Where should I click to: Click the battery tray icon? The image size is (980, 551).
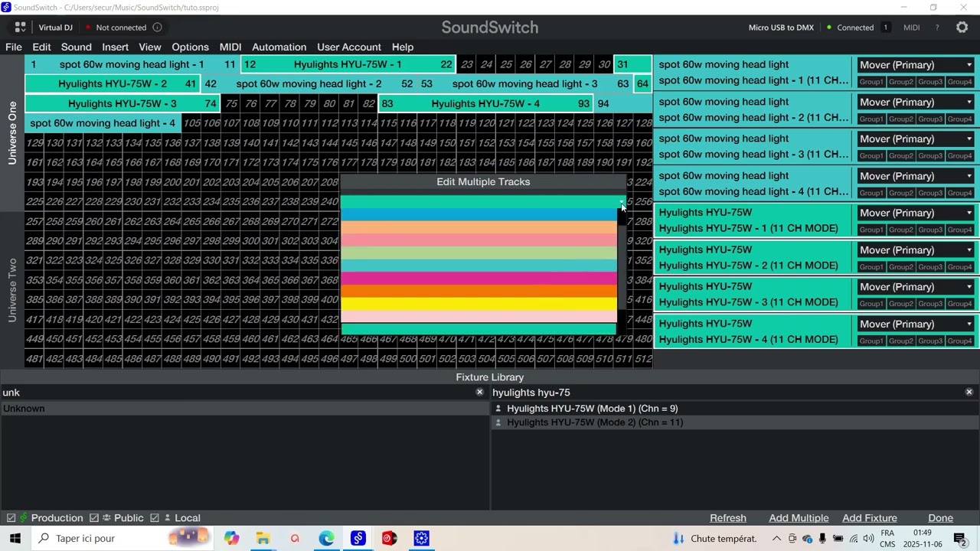coord(838,539)
